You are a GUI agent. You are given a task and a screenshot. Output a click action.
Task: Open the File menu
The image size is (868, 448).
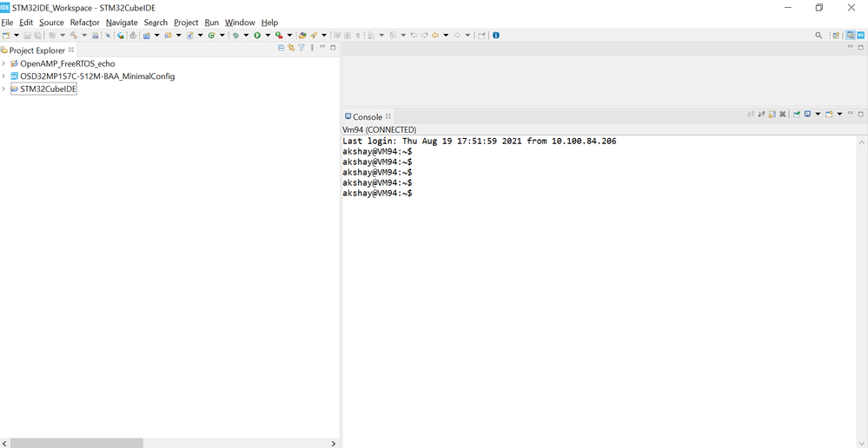coord(7,23)
